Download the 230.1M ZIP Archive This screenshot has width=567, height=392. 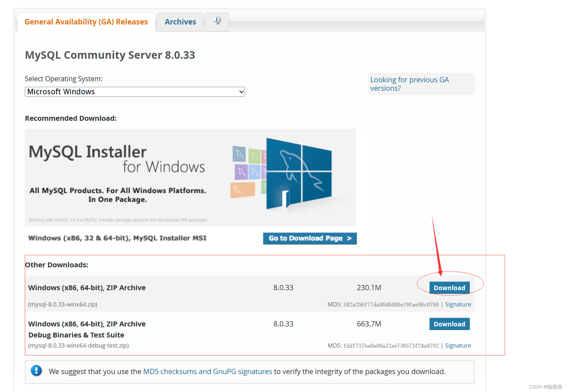449,288
